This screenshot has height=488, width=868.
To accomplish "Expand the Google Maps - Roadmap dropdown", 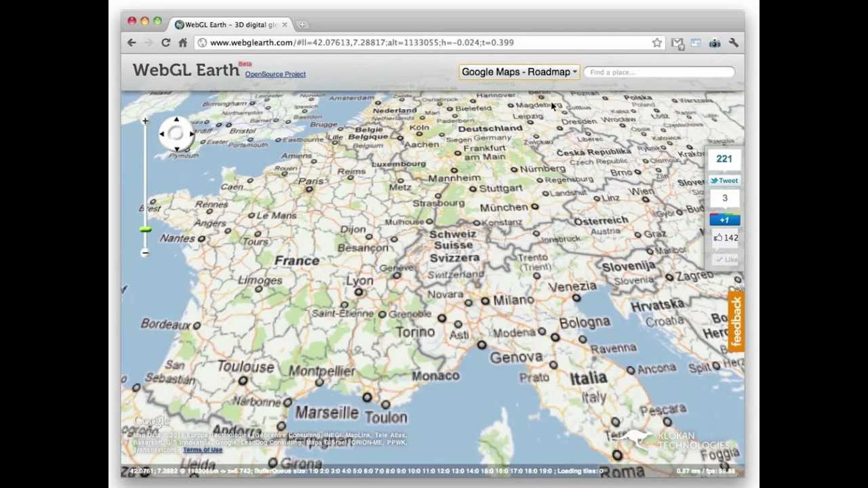I will (x=519, y=72).
